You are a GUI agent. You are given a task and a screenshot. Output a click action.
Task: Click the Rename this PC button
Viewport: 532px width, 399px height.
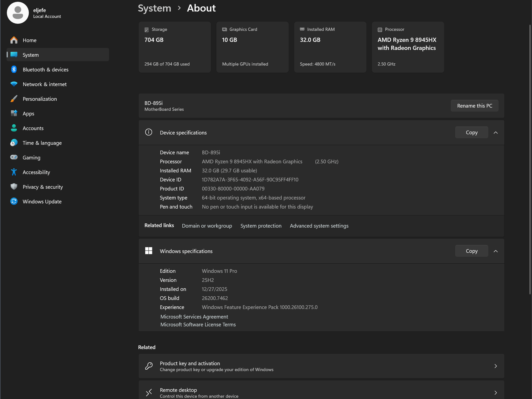point(474,106)
